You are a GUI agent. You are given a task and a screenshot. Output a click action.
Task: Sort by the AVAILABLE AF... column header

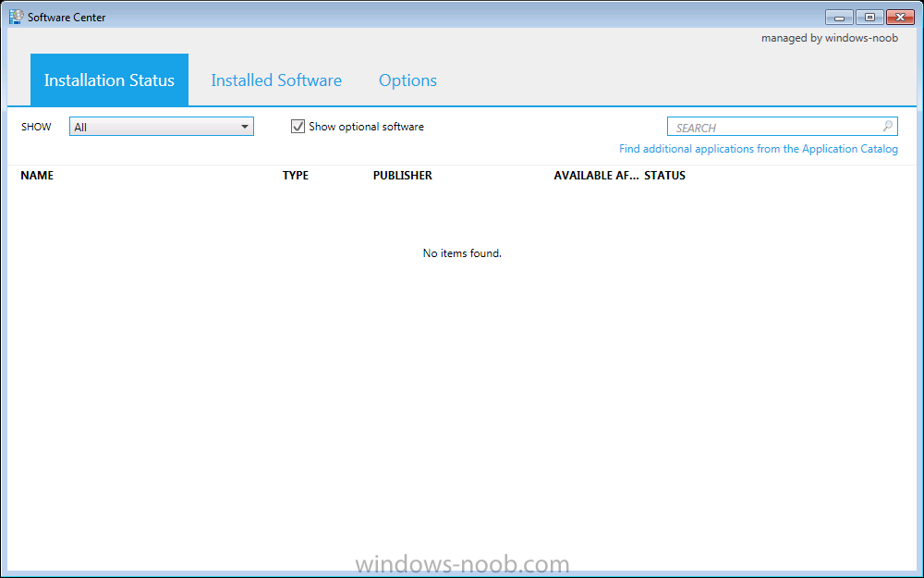(x=596, y=175)
